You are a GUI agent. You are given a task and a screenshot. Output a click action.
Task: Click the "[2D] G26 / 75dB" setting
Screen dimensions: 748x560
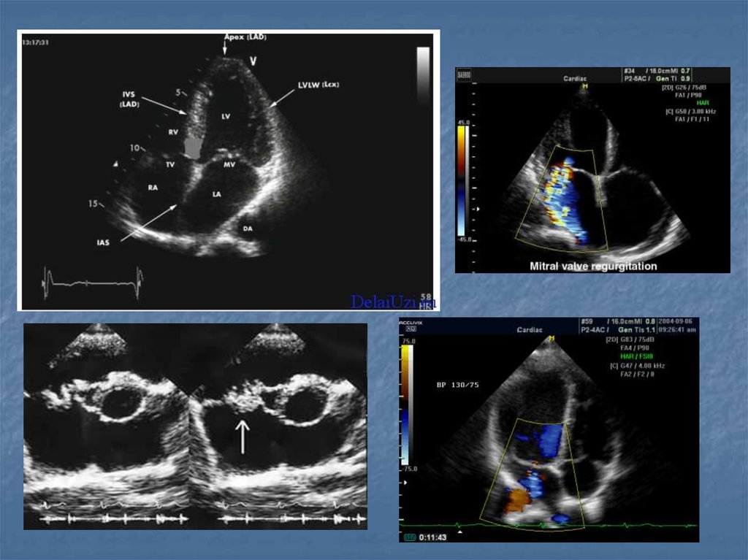pyautogui.click(x=684, y=88)
